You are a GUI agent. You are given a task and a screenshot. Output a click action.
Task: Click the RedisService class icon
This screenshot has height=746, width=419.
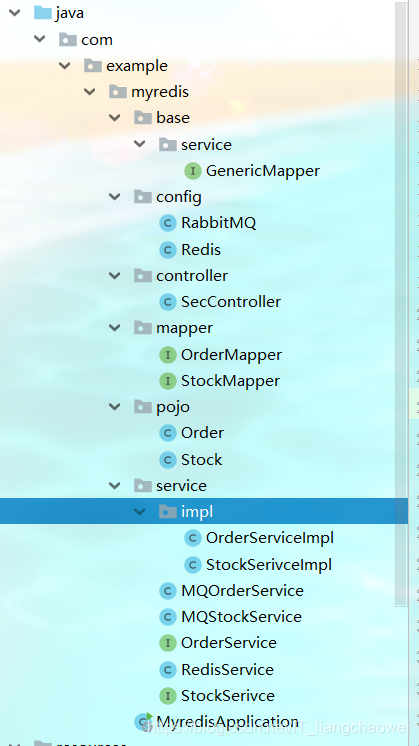[167, 670]
